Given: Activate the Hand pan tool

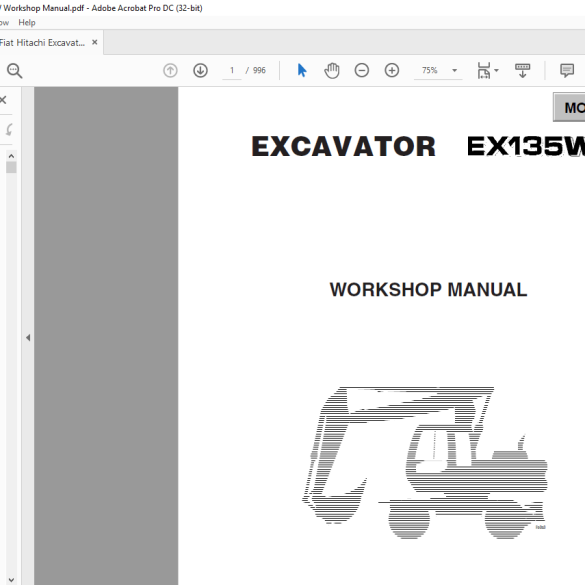Looking at the screenshot, I should (332, 71).
